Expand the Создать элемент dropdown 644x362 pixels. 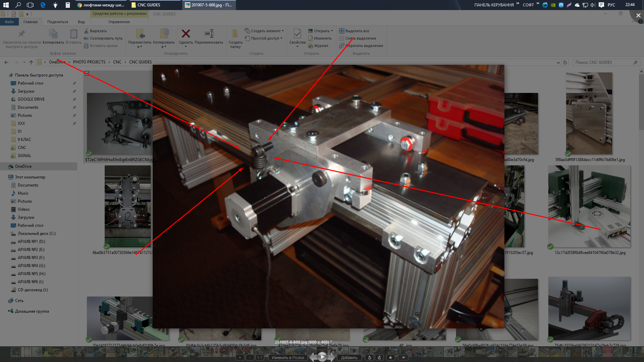[283, 31]
